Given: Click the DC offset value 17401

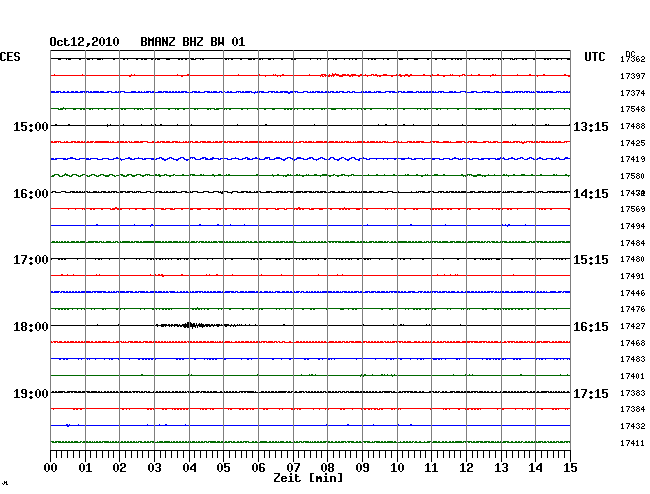Looking at the screenshot, I should (x=633, y=376).
